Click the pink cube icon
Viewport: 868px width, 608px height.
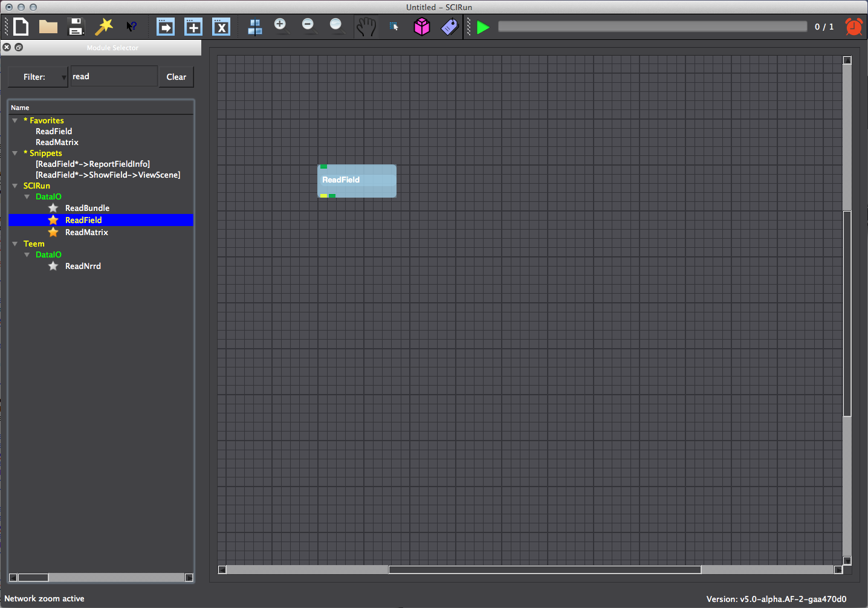pyautogui.click(x=422, y=27)
